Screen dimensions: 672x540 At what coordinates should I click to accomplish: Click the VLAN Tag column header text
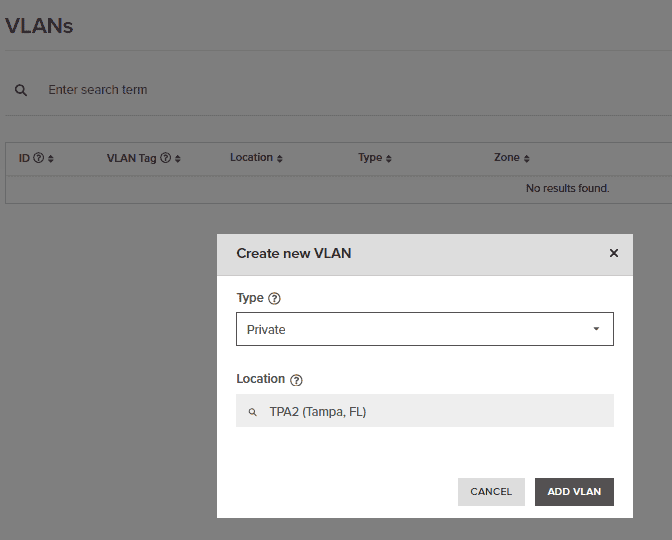tap(132, 158)
